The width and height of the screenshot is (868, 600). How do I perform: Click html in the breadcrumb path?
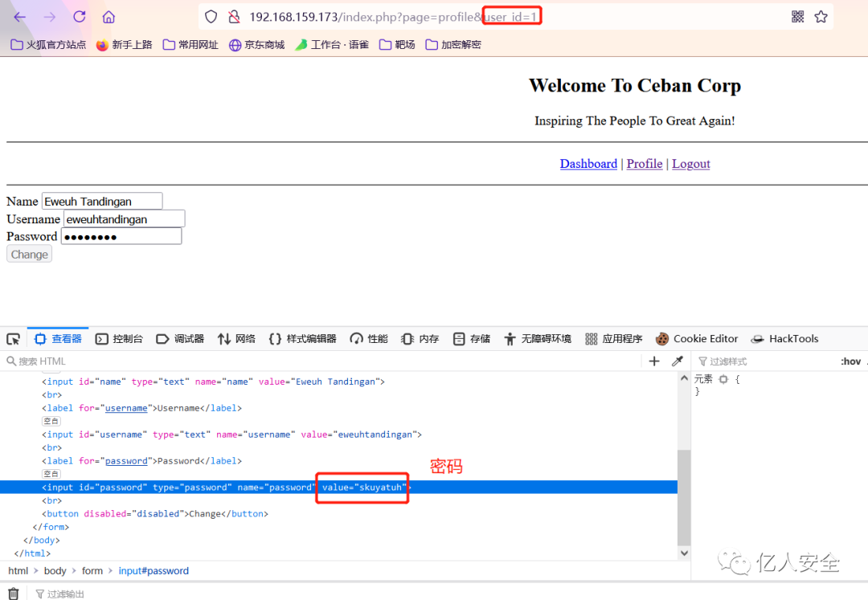tap(18, 571)
